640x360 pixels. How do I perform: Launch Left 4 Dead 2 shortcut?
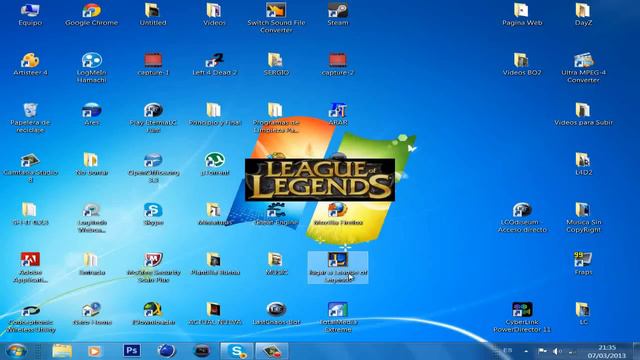[x=215, y=64]
